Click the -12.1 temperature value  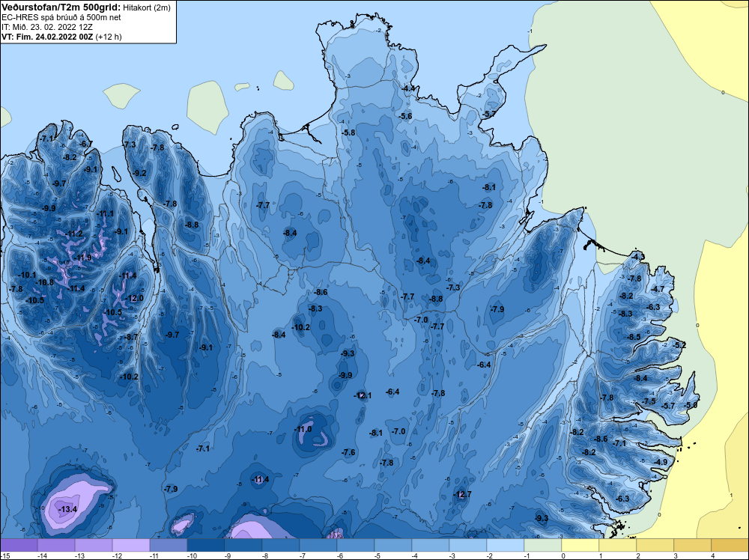click(x=363, y=395)
